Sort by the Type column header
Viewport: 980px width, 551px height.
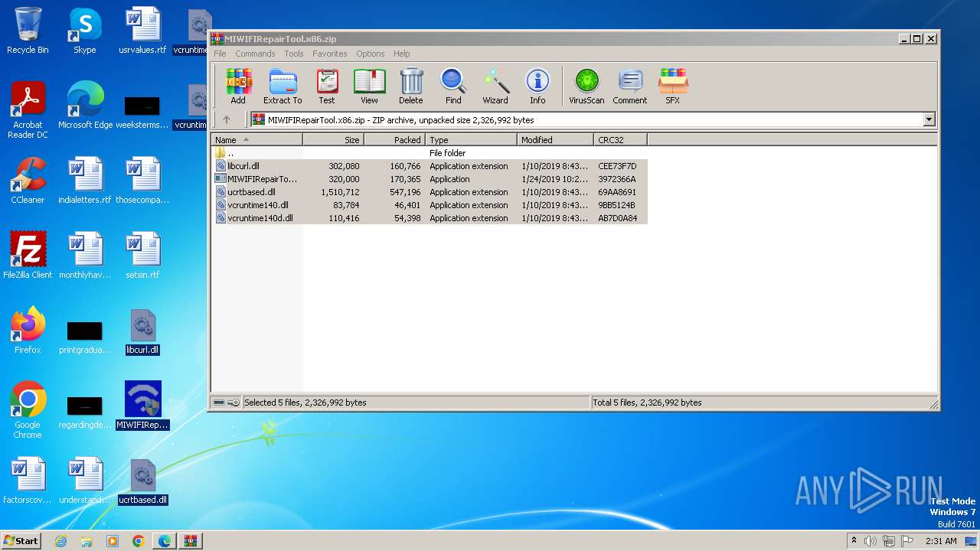(472, 140)
